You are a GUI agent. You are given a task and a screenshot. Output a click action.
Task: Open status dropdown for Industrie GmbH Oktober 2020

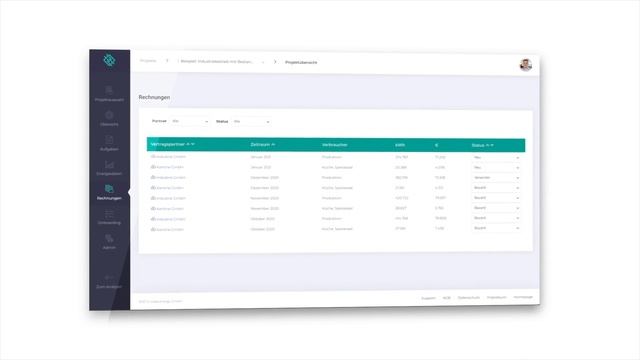pos(496,218)
